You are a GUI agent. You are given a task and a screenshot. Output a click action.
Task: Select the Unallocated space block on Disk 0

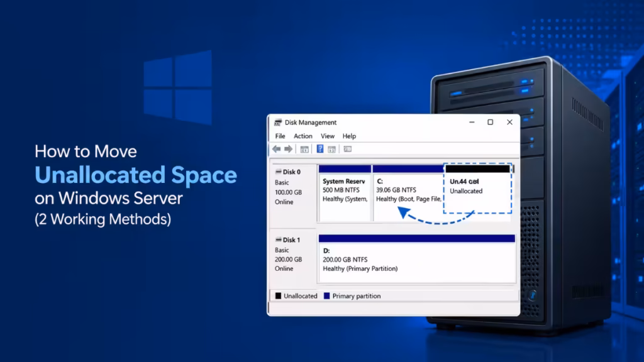click(x=478, y=189)
